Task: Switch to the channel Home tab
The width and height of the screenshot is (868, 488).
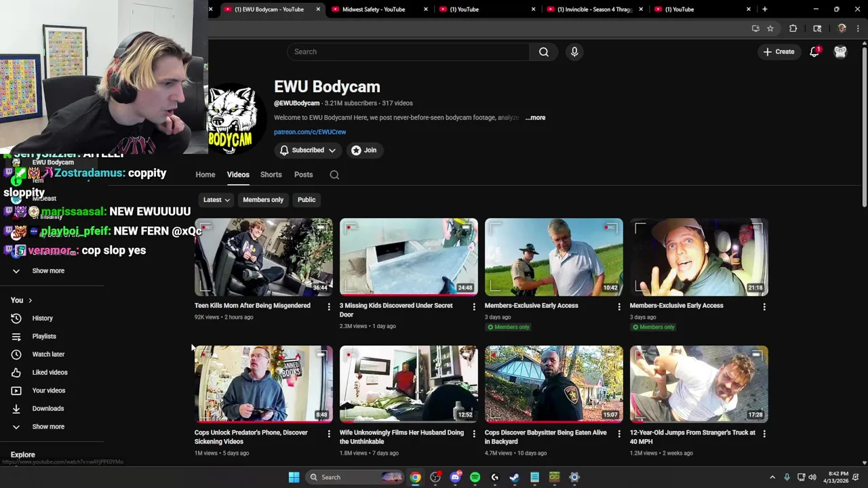Action: pyautogui.click(x=205, y=175)
